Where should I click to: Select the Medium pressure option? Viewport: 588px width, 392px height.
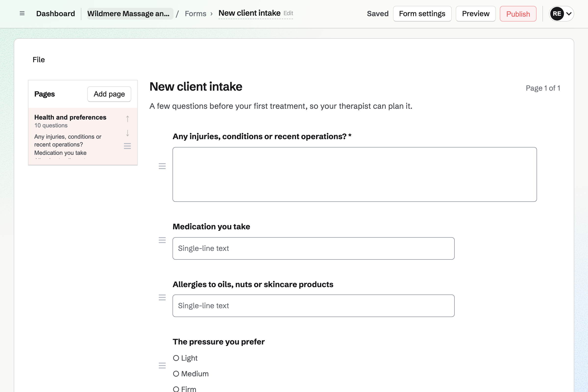[x=176, y=374]
